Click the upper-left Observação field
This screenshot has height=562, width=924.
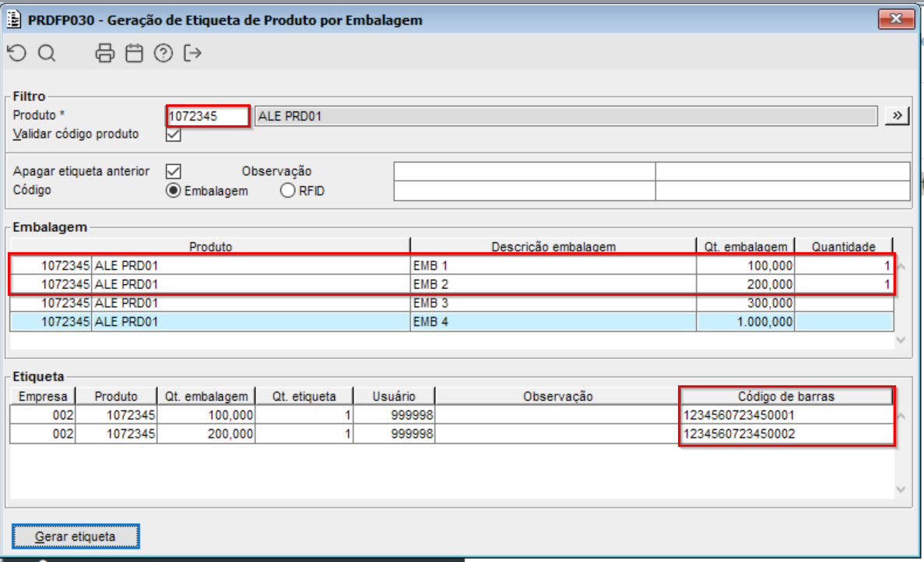tap(525, 171)
